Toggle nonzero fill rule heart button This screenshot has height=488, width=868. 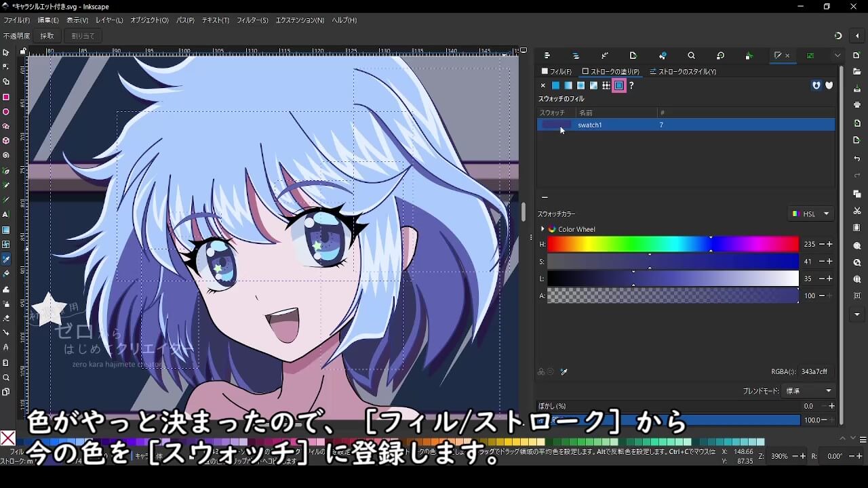pyautogui.click(x=829, y=85)
